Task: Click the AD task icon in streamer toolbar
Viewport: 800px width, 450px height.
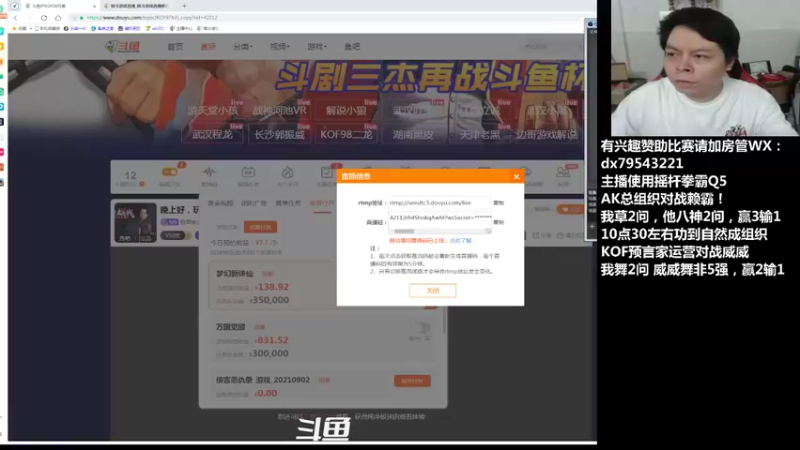Action: [248, 172]
